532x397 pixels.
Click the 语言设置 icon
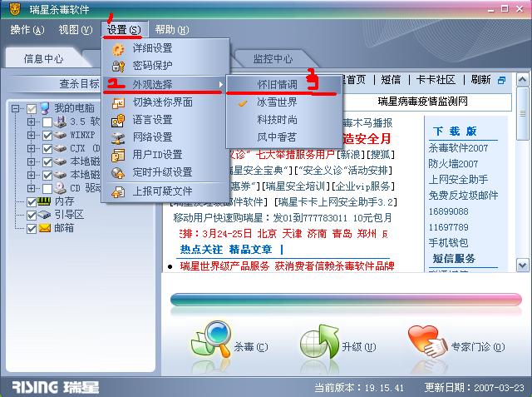click(118, 120)
